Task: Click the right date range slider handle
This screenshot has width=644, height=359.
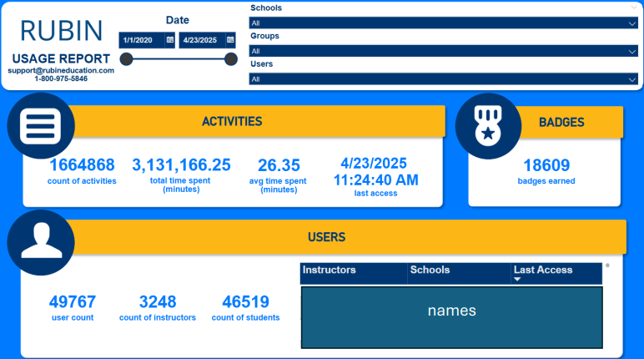Action: 231,59
